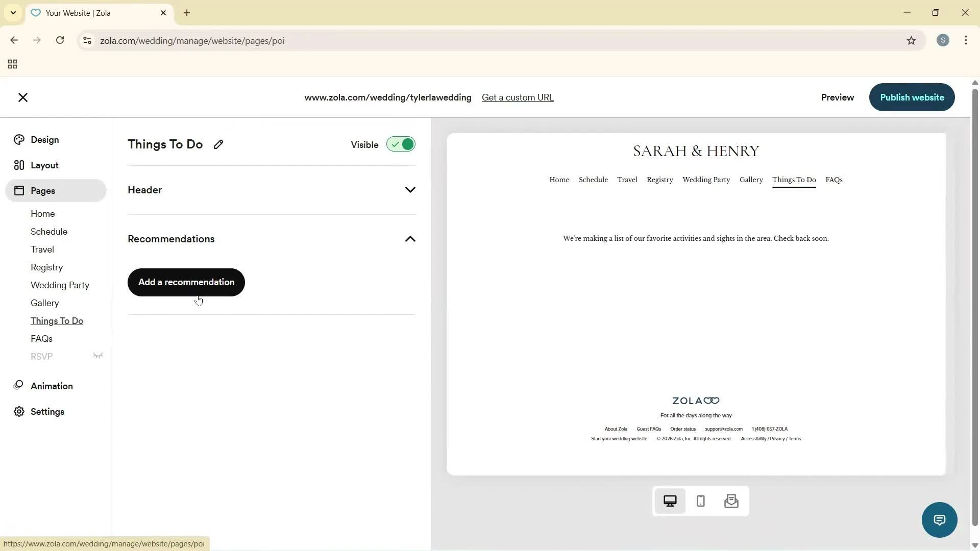This screenshot has width=980, height=551.
Task: Open the chat support bubble
Action: [x=939, y=519]
